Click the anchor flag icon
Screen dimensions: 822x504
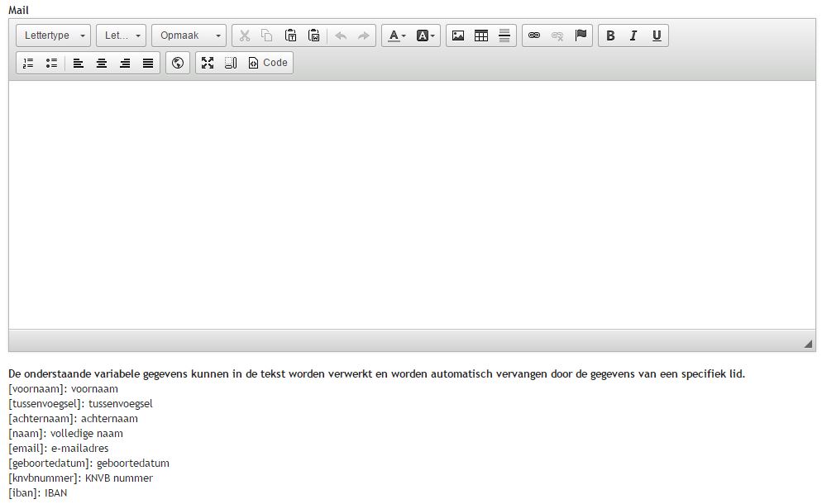[x=581, y=36]
